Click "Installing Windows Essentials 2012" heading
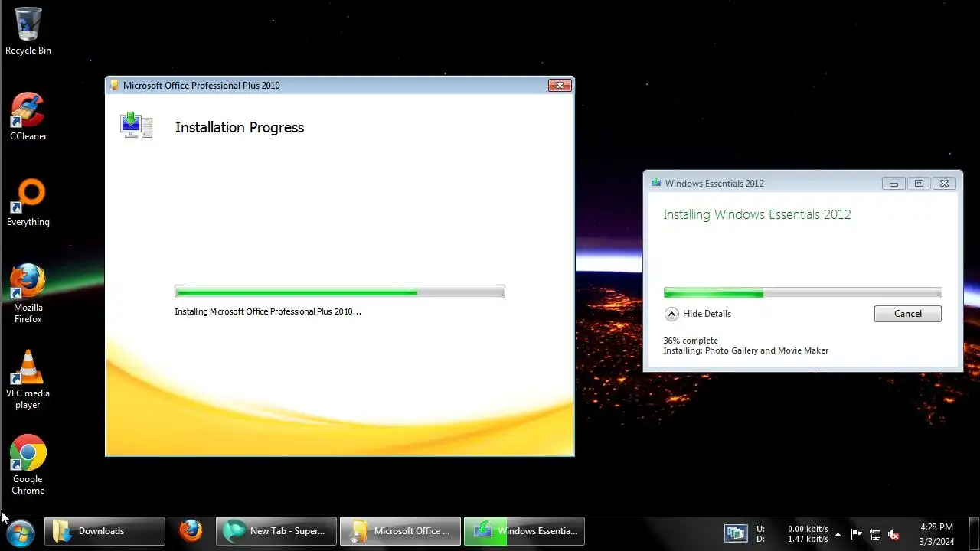Viewport: 980px width, 551px height. click(757, 214)
